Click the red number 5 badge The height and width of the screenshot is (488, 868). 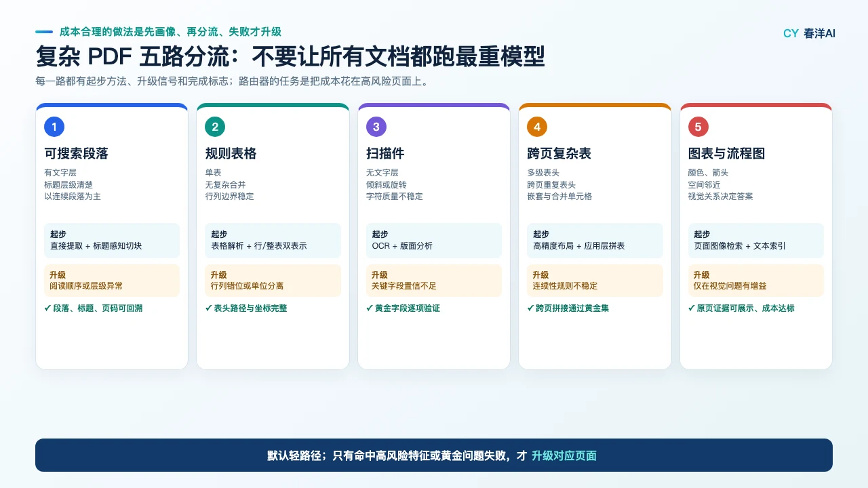pos(698,127)
